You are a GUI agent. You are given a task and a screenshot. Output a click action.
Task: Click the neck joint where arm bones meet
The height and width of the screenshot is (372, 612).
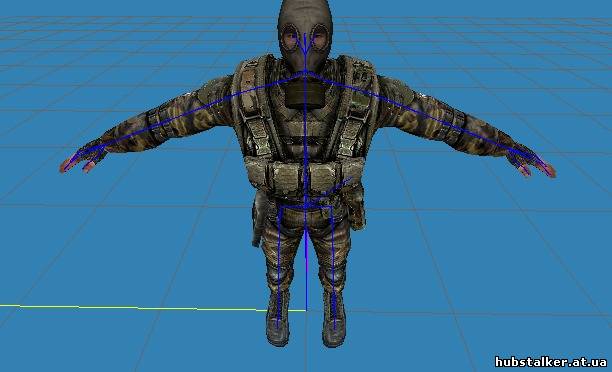306,72
